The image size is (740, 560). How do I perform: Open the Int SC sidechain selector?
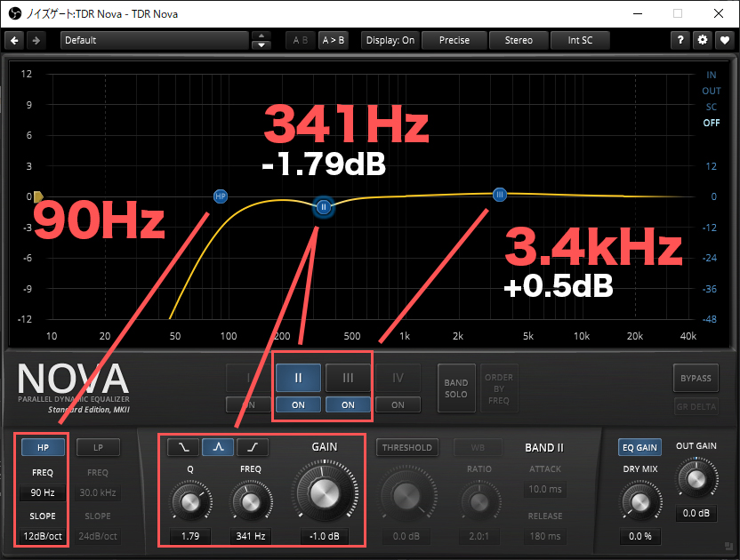pos(580,41)
